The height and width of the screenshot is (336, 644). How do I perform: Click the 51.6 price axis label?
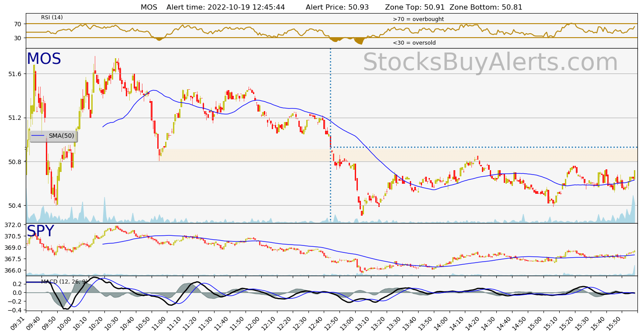(x=14, y=74)
